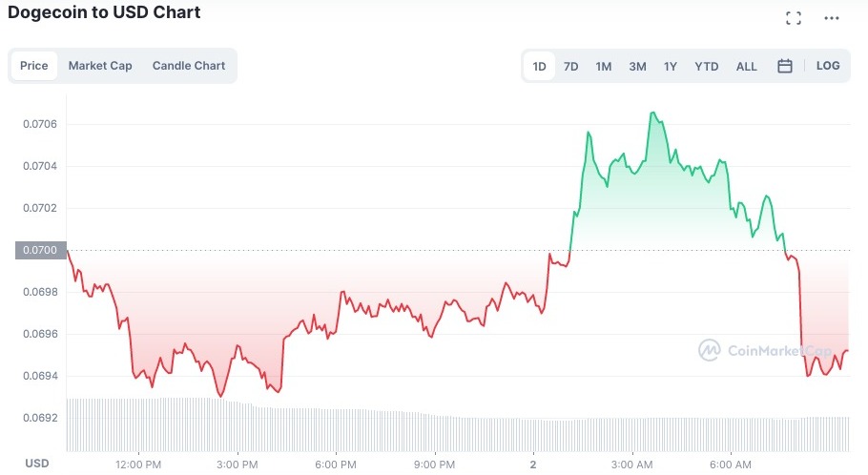868x475 pixels.
Task: Switch to the Price tab
Action: (x=34, y=66)
